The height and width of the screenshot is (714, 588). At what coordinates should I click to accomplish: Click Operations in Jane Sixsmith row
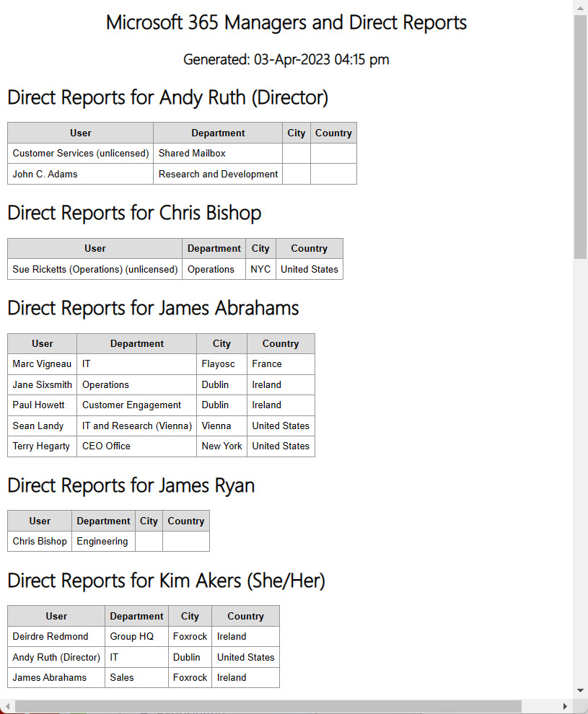(137, 385)
